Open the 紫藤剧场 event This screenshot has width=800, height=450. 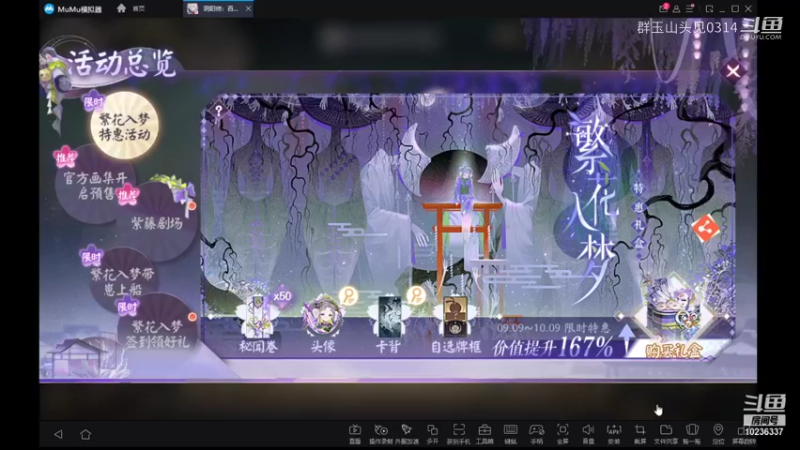[x=157, y=222]
